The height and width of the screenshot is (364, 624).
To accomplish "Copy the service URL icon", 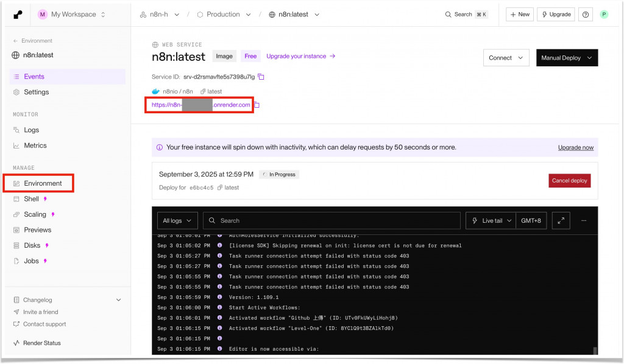I will [257, 105].
